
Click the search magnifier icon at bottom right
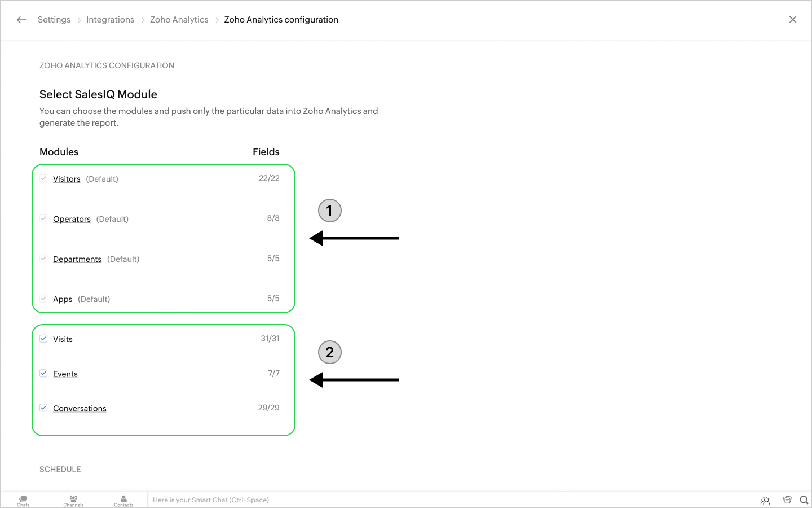point(804,500)
